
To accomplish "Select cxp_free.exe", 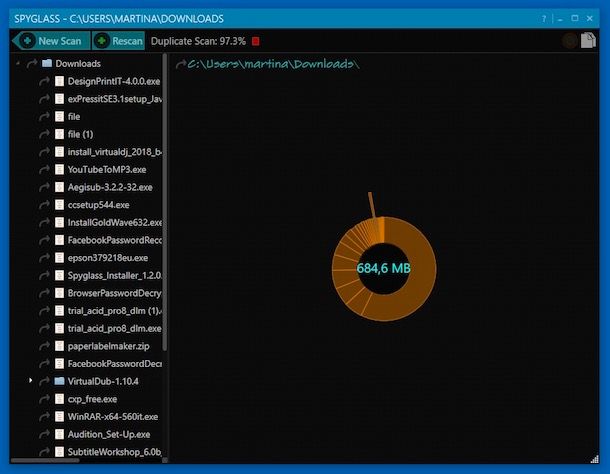I will point(92,399).
